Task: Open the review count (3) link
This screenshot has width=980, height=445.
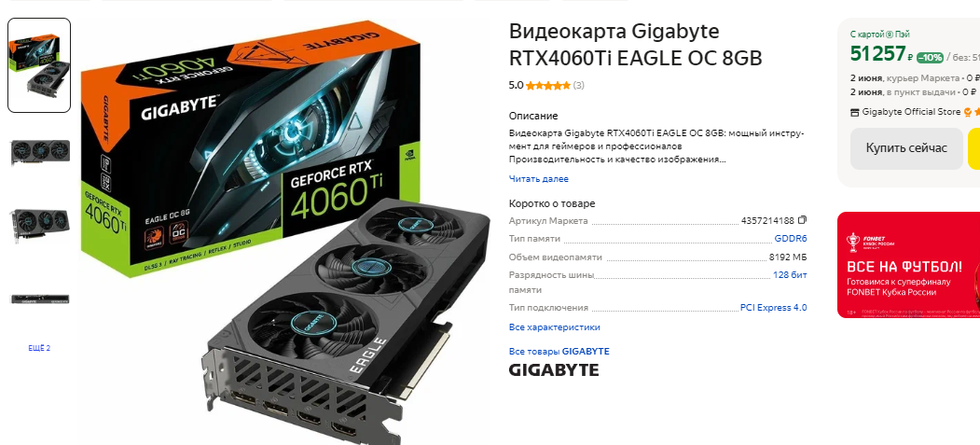Action: [x=579, y=86]
